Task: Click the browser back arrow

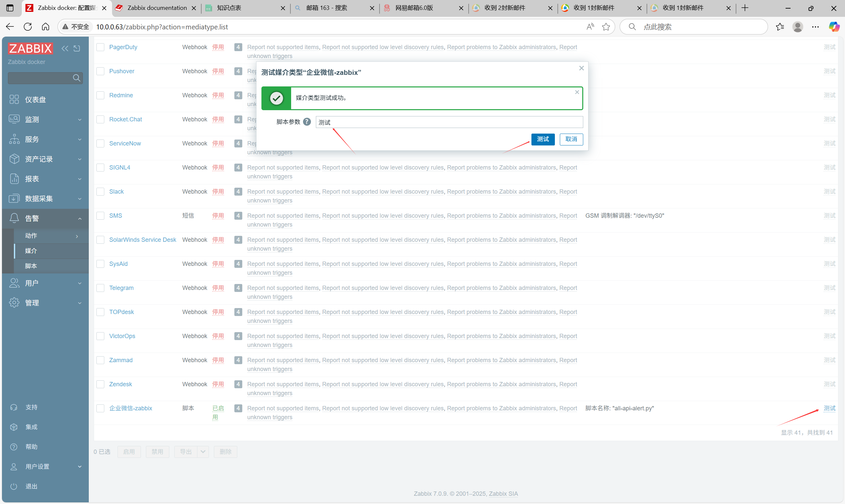Action: click(x=10, y=27)
